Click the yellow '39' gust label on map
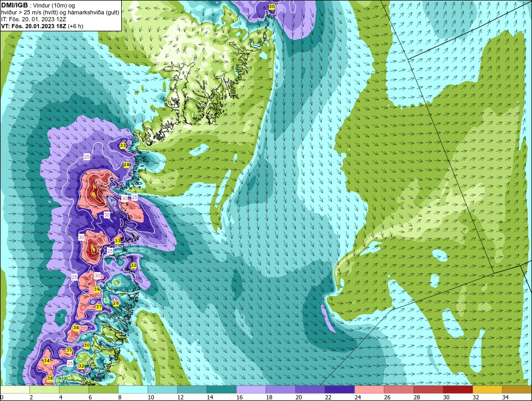Screen dimensions: 532x401 click(97, 289)
